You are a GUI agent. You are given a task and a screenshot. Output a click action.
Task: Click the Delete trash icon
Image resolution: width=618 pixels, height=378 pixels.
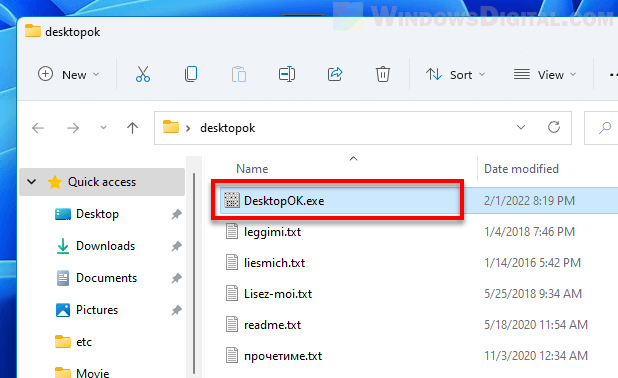[383, 74]
